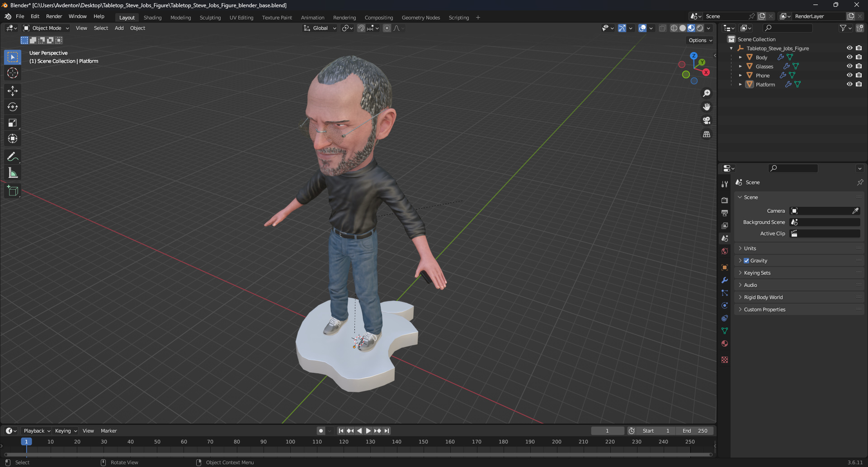This screenshot has height=467, width=868.
Task: Toggle snapping magnet icon
Action: 361,28
